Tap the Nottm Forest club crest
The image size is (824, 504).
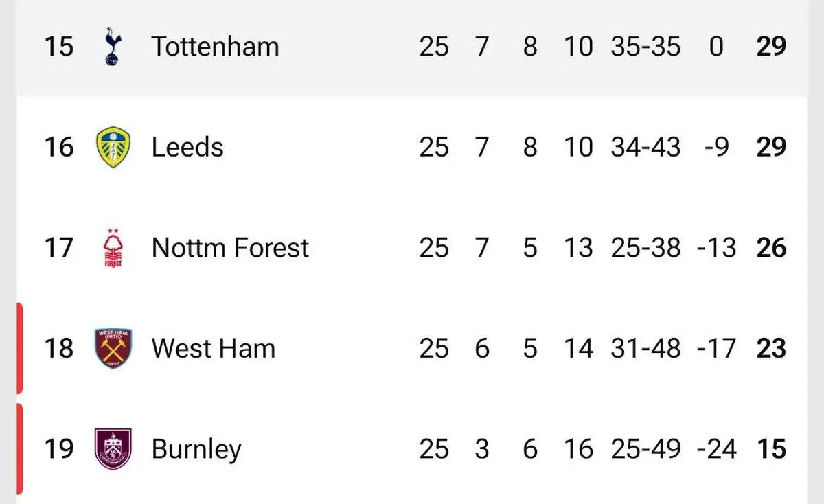113,248
